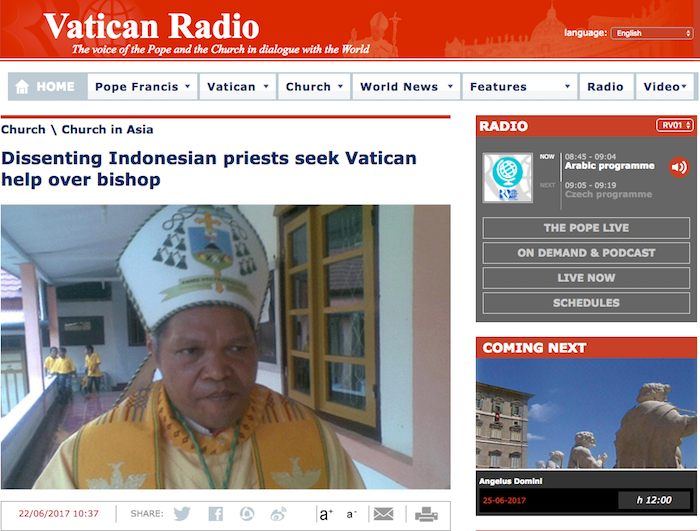Go to the HOME tab
The height and width of the screenshot is (531, 700).
pyautogui.click(x=47, y=87)
